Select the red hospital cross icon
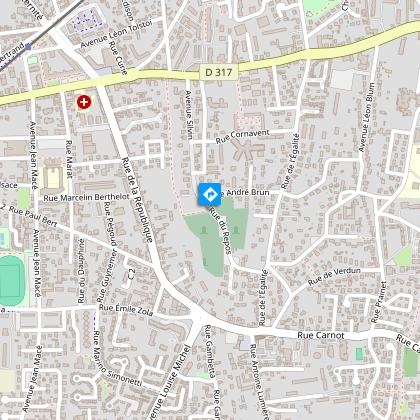 84,102
